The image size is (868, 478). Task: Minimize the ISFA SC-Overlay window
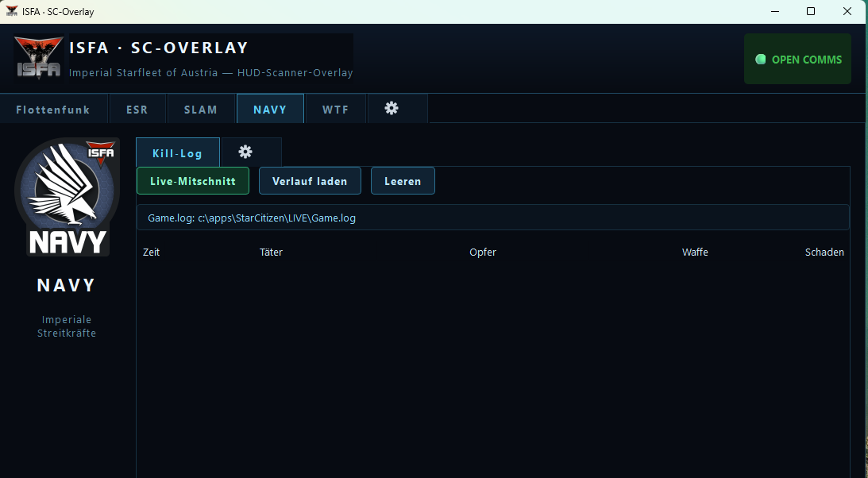click(x=775, y=12)
